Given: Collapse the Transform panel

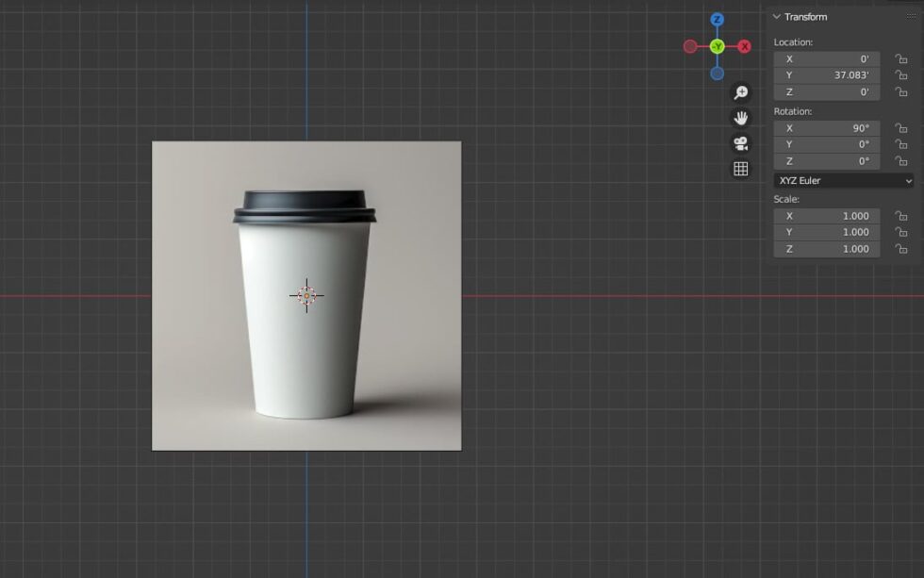Looking at the screenshot, I should (775, 16).
